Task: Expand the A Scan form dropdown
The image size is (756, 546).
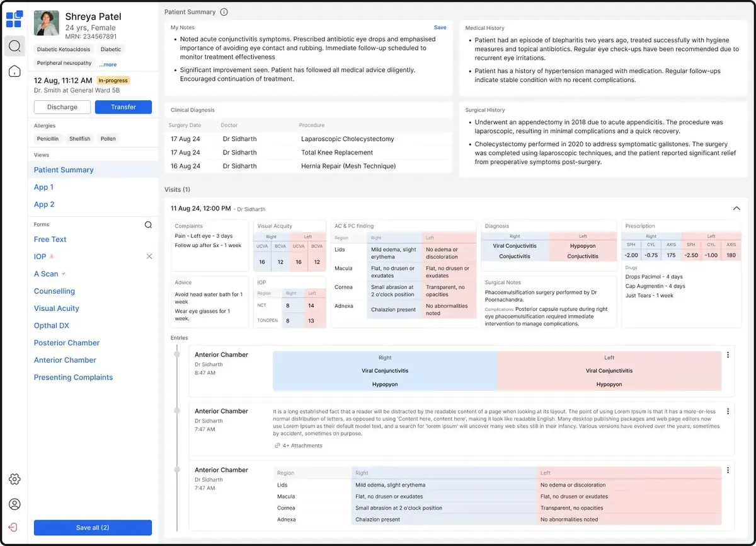Action: (63, 274)
